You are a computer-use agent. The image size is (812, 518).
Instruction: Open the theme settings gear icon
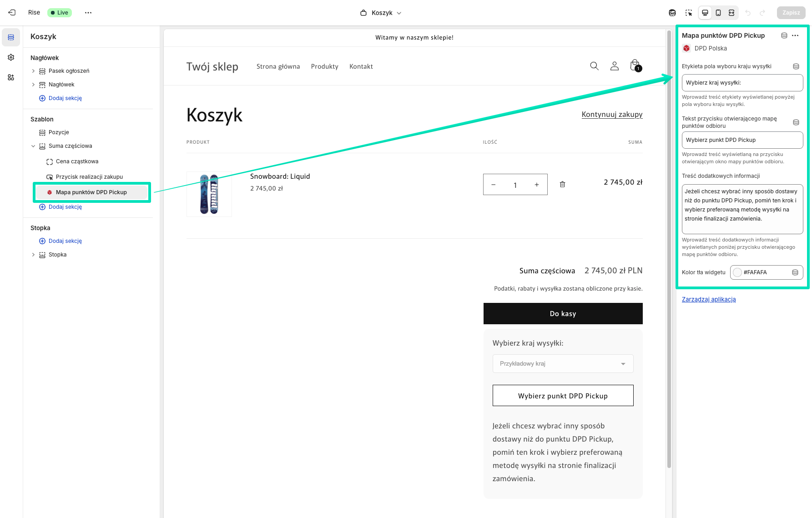pyautogui.click(x=11, y=57)
